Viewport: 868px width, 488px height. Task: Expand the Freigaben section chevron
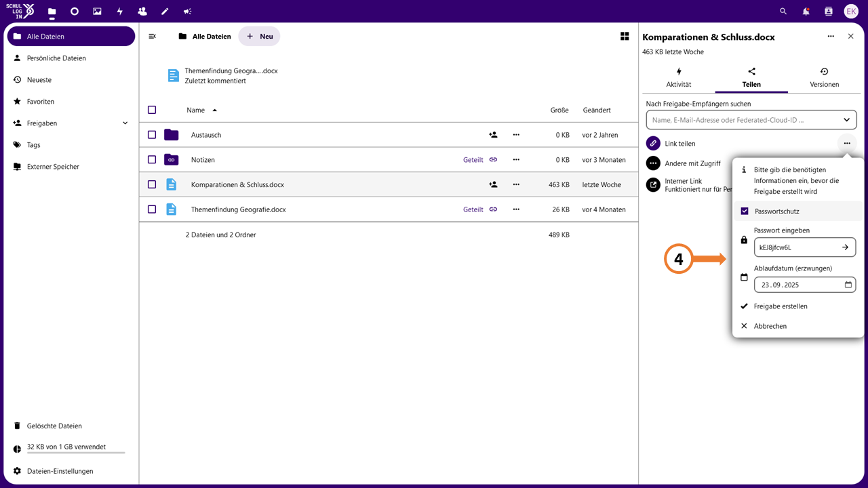point(125,123)
